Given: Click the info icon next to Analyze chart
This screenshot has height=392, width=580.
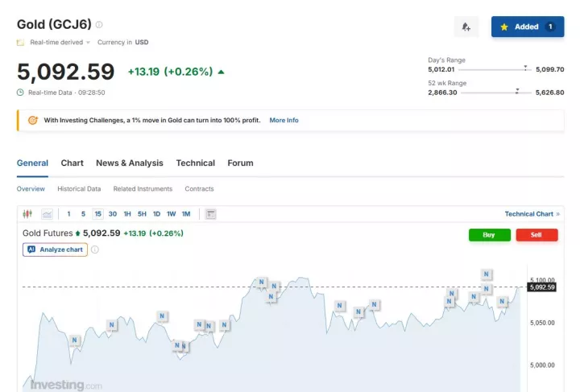Looking at the screenshot, I should pyautogui.click(x=95, y=250).
